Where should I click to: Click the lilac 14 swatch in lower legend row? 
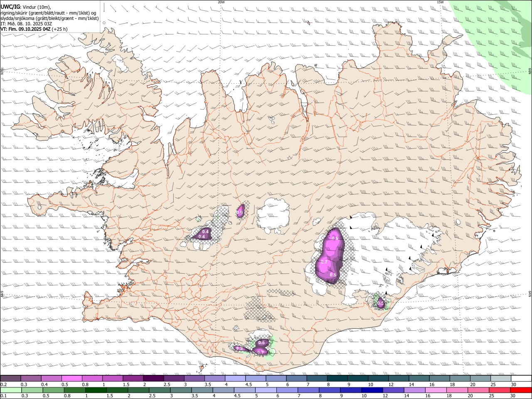pos(414,390)
